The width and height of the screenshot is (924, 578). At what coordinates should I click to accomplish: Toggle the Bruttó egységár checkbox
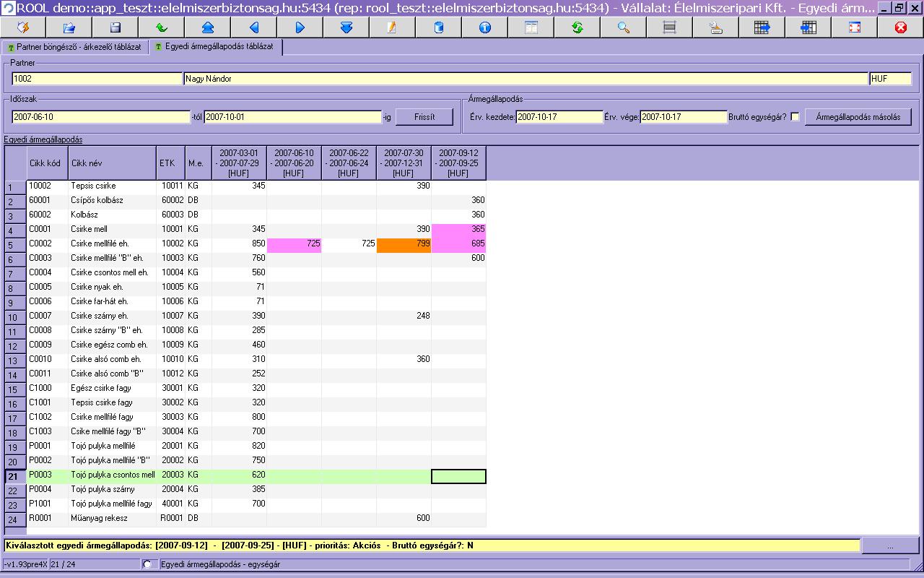(795, 117)
